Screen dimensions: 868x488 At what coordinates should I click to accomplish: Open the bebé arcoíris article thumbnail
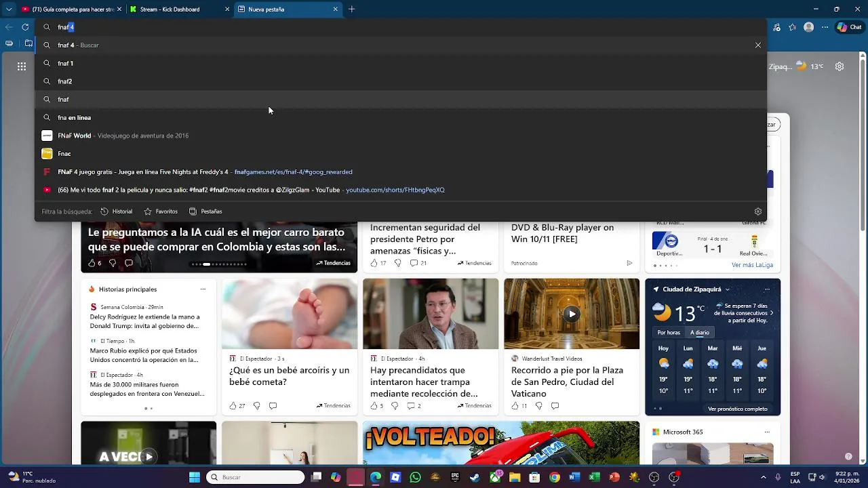(x=290, y=314)
